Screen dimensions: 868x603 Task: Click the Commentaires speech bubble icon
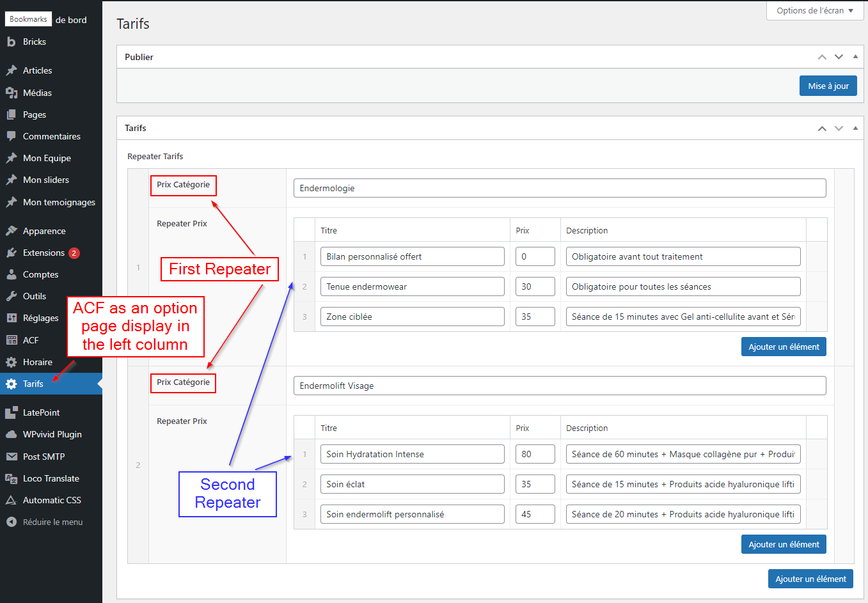pos(11,136)
